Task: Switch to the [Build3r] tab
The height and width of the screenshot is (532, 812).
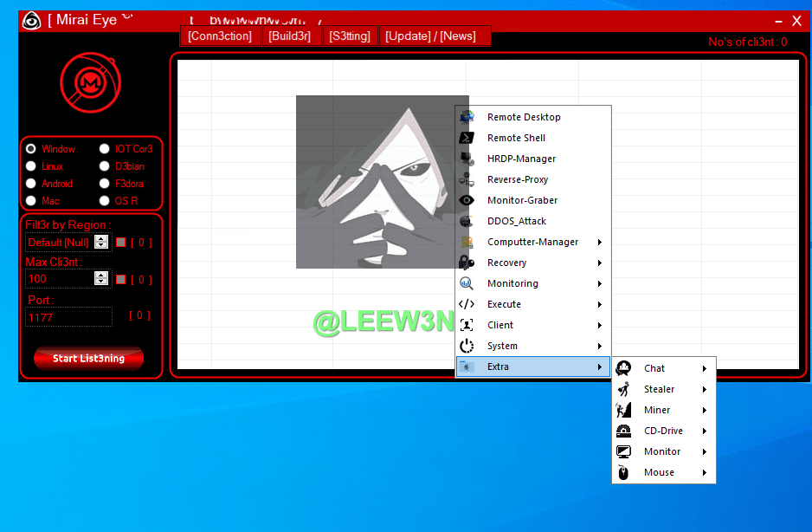Action: pyautogui.click(x=290, y=36)
